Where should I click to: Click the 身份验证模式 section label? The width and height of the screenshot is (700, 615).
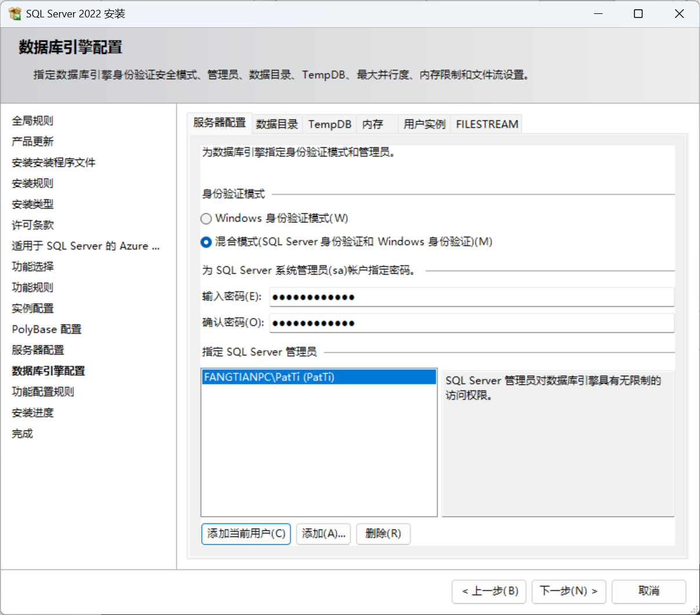pyautogui.click(x=234, y=194)
